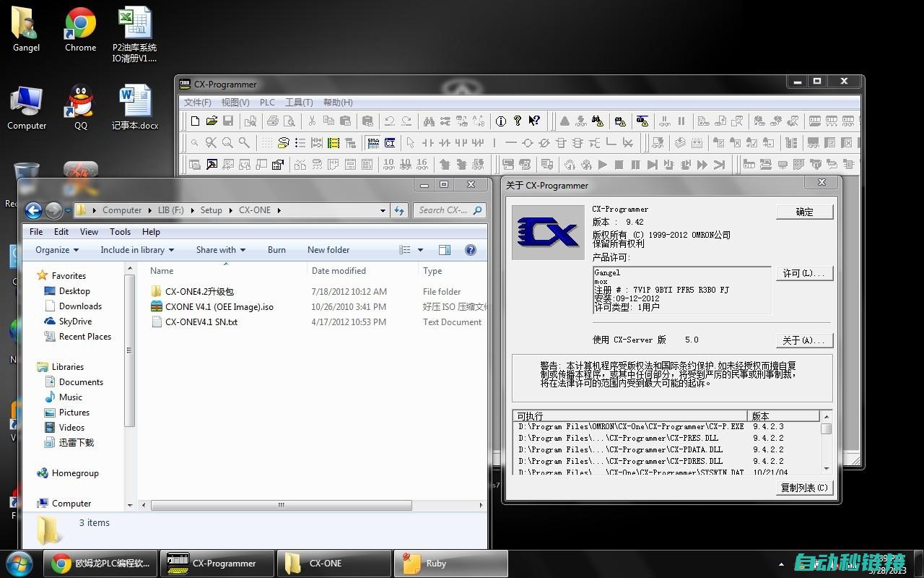The image size is (924, 578).
Task: Click the Open folder icon in CX-Programmer toolbar
Action: [x=212, y=121]
